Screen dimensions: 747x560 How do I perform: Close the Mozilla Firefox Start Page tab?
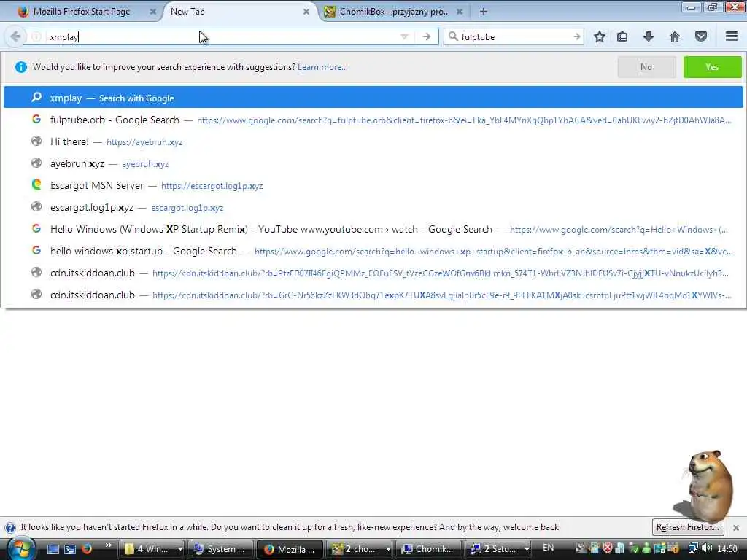153,12
